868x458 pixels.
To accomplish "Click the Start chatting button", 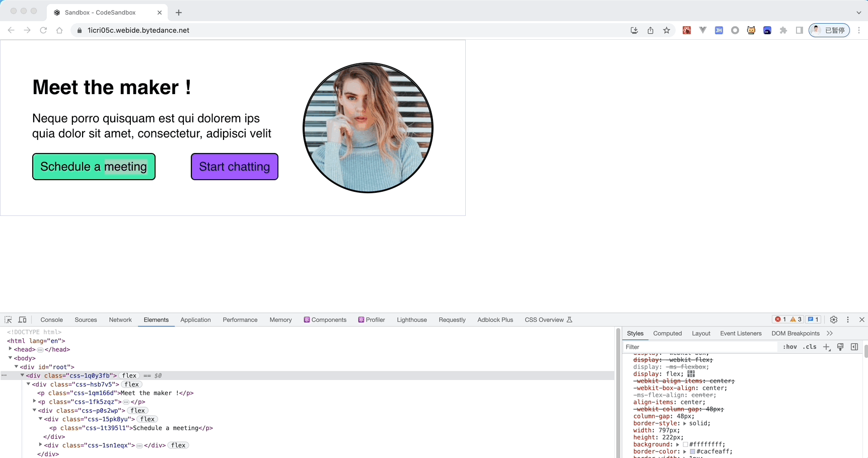I will click(234, 167).
